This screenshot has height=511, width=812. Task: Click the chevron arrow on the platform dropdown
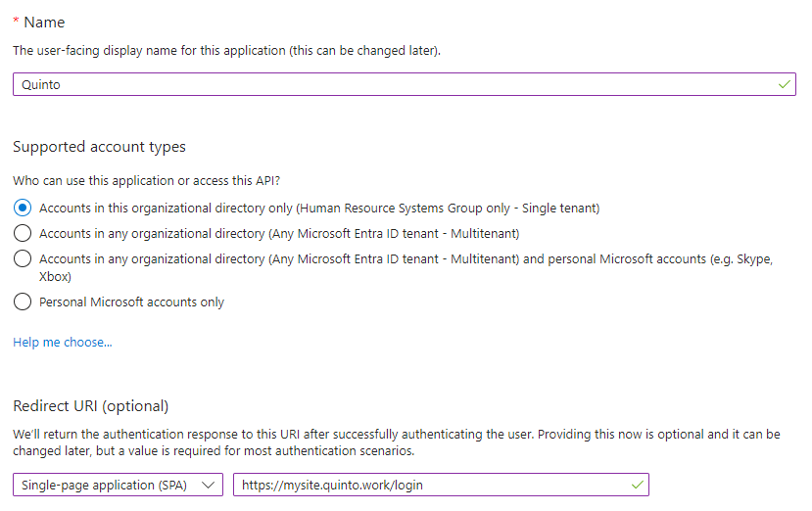click(x=207, y=485)
